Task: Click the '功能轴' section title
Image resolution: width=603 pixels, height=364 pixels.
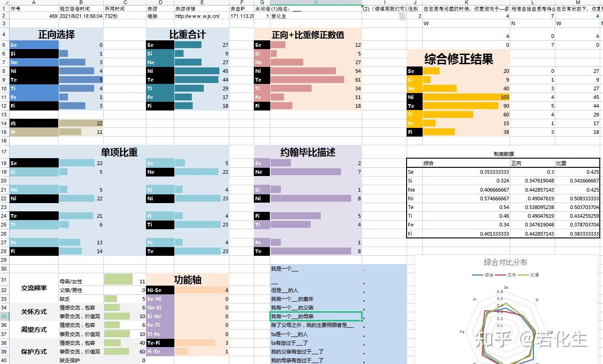Action: (x=187, y=280)
